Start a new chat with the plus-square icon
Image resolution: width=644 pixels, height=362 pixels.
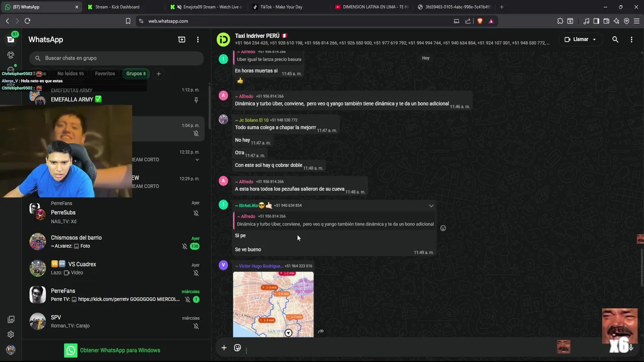pyautogui.click(x=182, y=40)
